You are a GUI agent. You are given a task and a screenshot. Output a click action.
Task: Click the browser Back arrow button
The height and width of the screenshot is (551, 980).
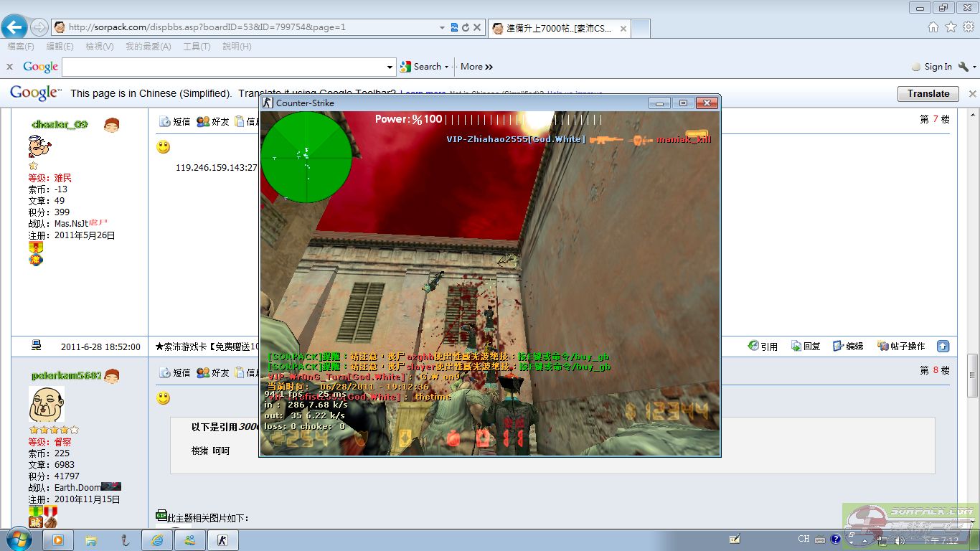14,28
